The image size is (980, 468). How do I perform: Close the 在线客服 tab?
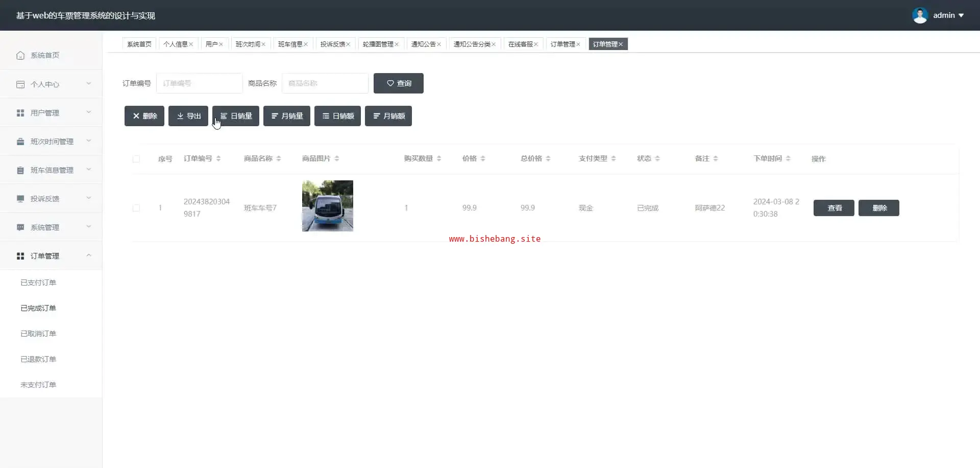[536, 44]
